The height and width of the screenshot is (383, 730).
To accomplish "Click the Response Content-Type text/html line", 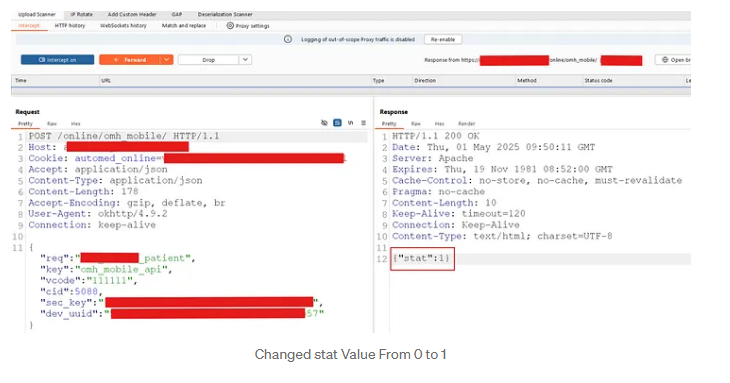I will 502,236.
